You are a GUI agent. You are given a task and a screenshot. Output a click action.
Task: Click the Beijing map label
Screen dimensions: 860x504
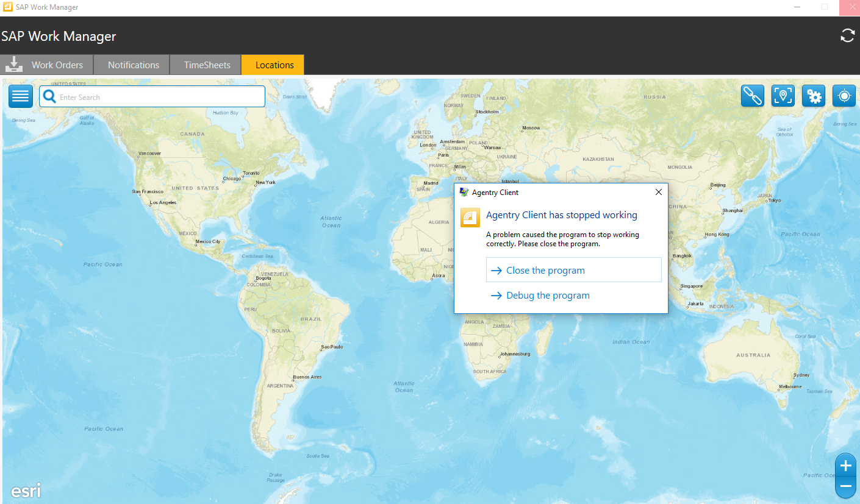718,185
